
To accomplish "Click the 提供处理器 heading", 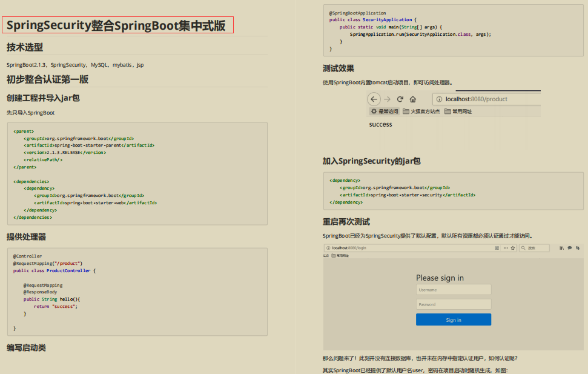I will pos(26,237).
